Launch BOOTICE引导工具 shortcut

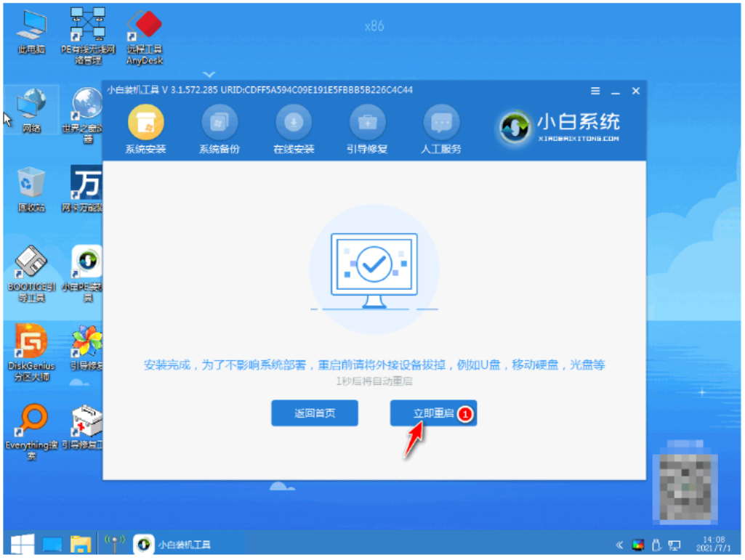[x=31, y=274]
